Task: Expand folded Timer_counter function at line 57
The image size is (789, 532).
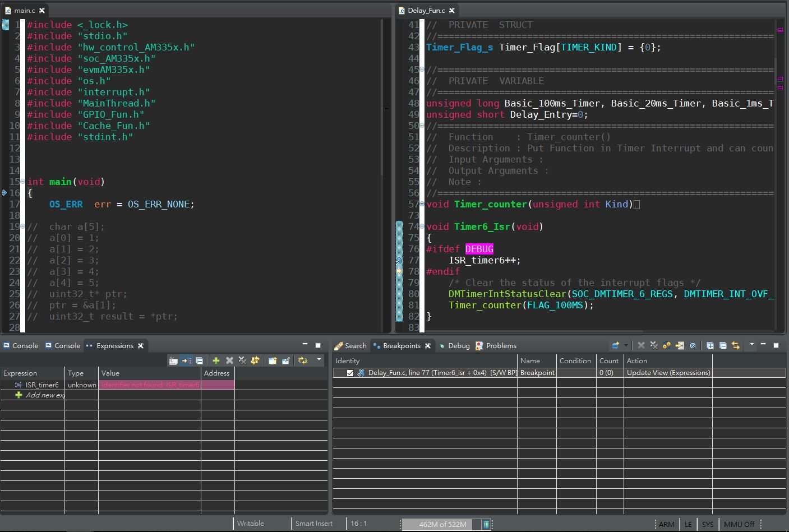Action: (422, 205)
